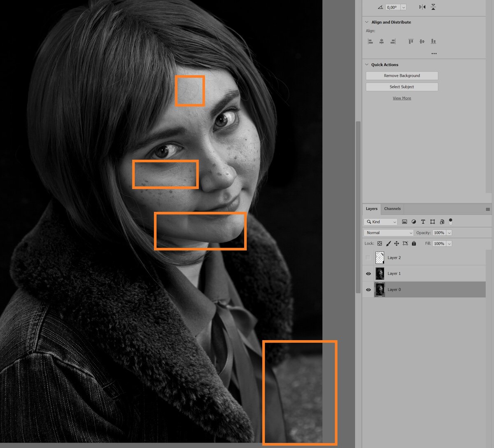
Task: Select Layer 0 thumbnail
Action: [380, 289]
